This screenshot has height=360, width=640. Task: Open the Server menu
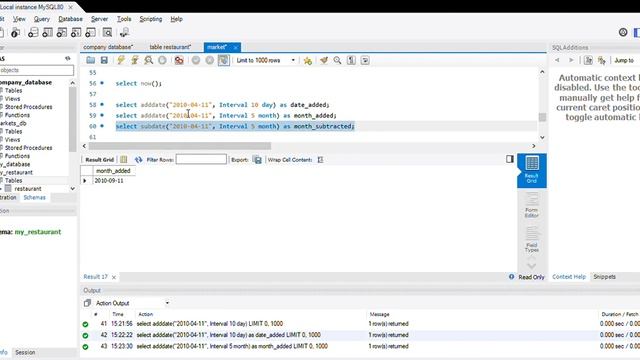coord(100,19)
